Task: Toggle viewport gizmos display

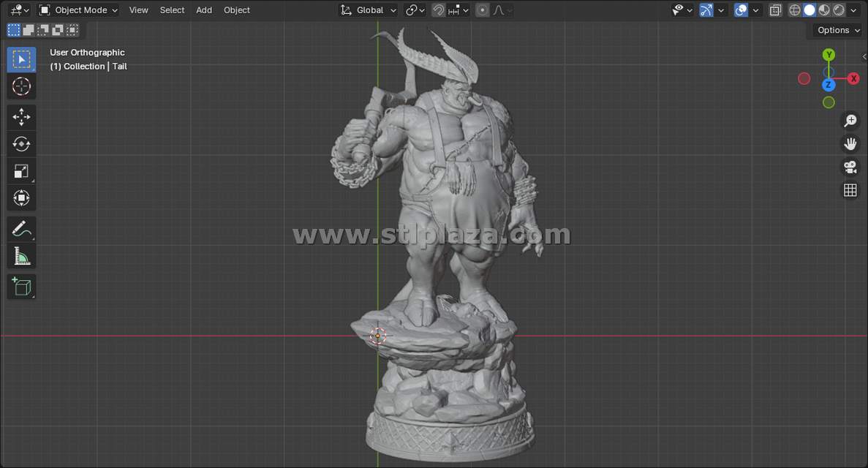Action: click(706, 10)
